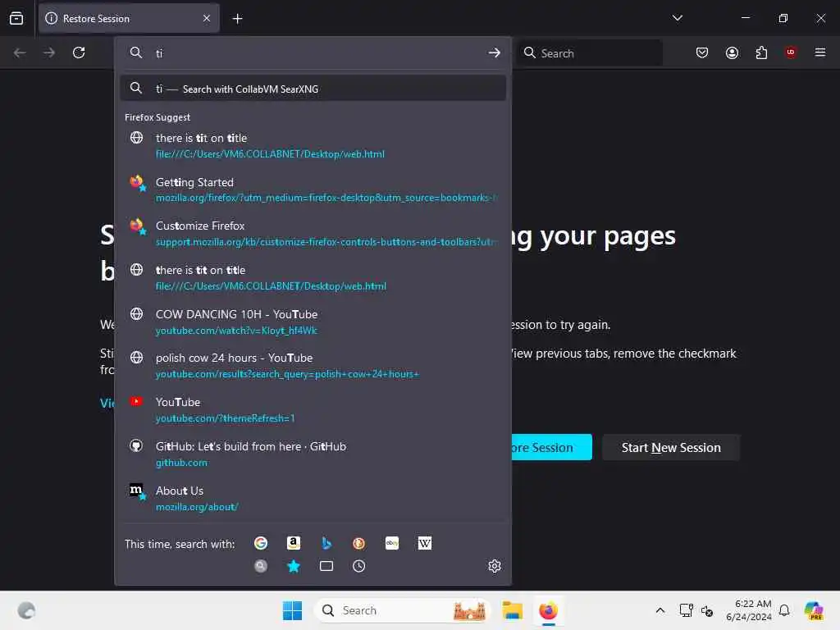Open the Getting Started bookmark suggestion

pyautogui.click(x=313, y=189)
